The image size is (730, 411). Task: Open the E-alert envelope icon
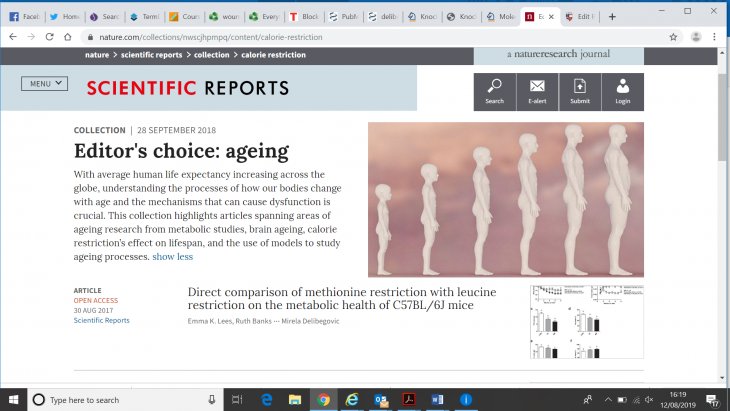(x=537, y=91)
